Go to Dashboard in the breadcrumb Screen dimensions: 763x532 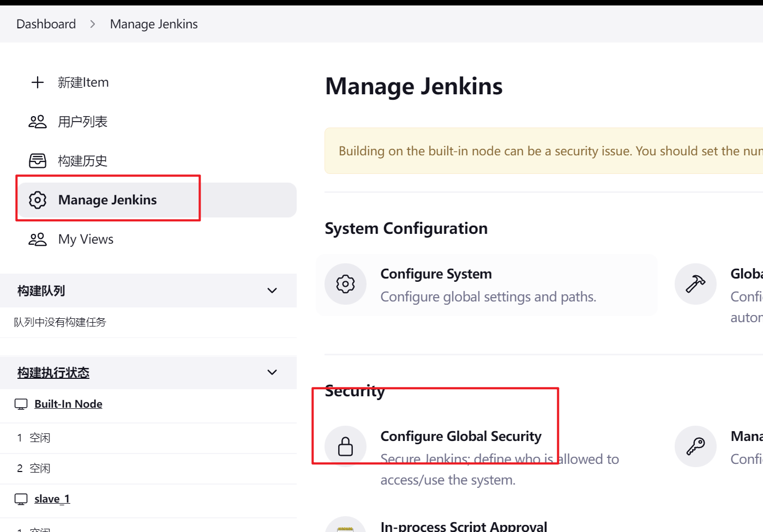click(46, 24)
